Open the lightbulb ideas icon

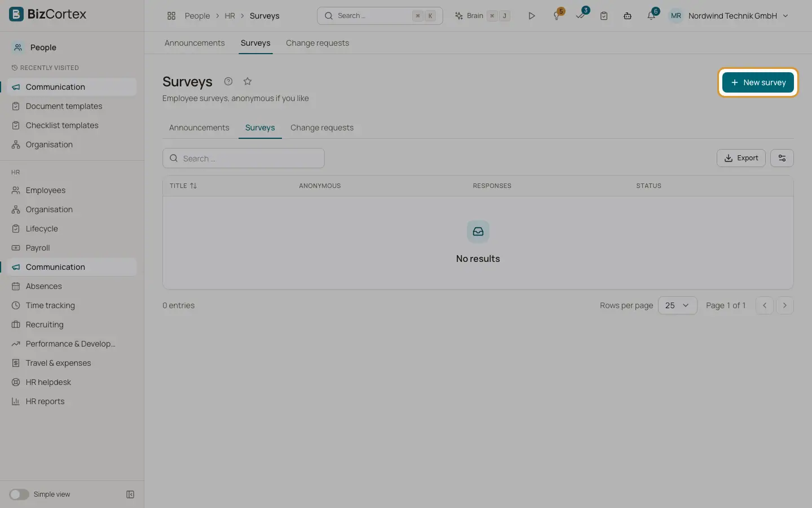click(x=557, y=16)
